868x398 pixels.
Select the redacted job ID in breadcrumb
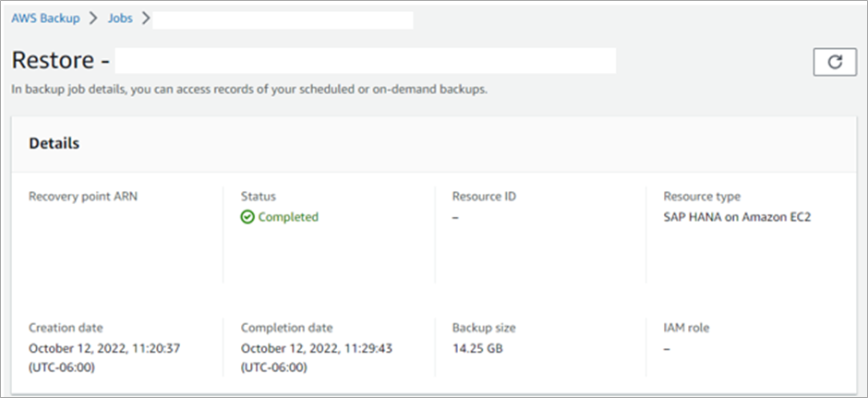pyautogui.click(x=283, y=20)
